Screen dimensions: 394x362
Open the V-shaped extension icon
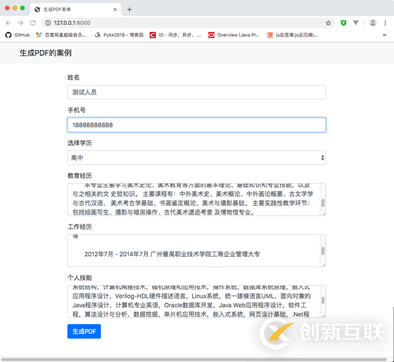point(356,23)
